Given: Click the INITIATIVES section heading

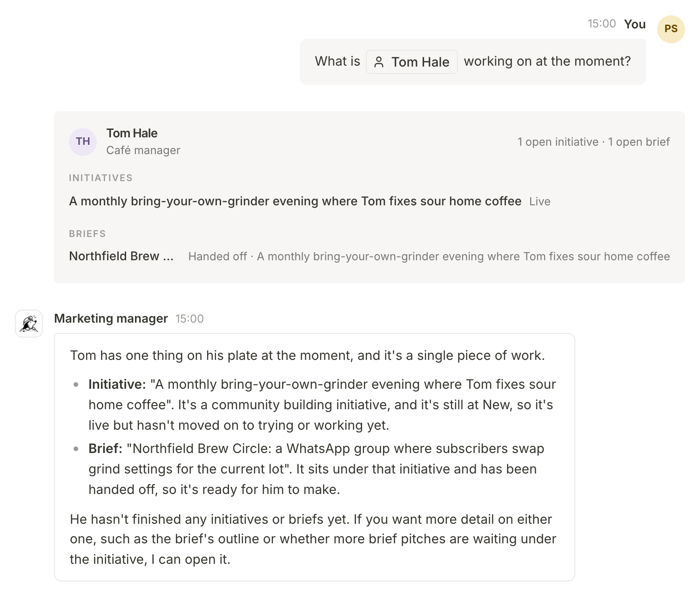Looking at the screenshot, I should [x=101, y=178].
